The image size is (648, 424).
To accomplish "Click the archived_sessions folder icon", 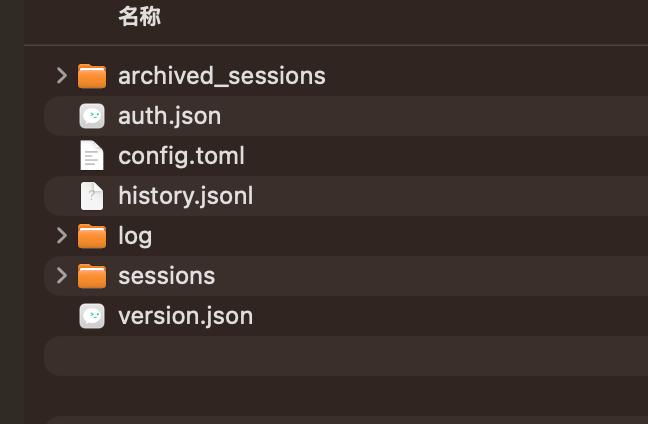I will tap(92, 76).
